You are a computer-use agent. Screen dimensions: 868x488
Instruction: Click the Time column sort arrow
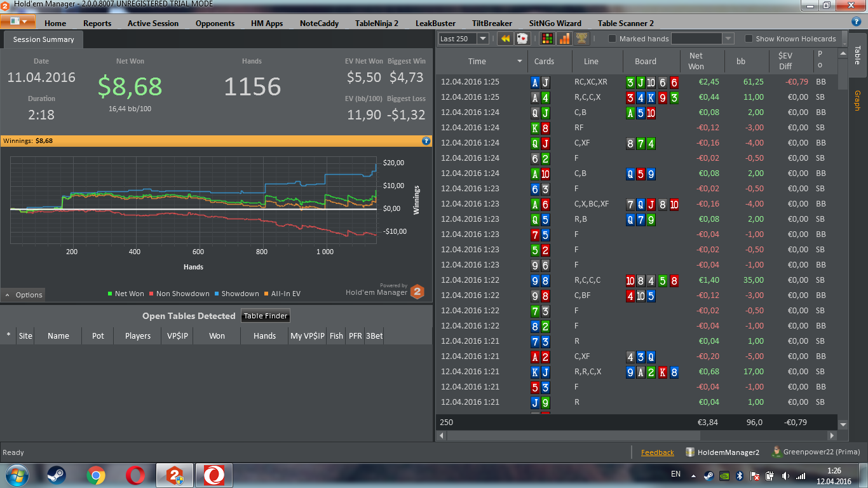pos(520,62)
